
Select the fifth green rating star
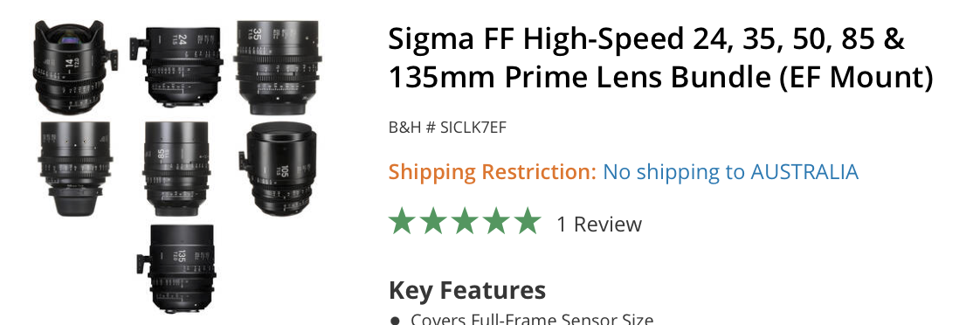click(527, 221)
